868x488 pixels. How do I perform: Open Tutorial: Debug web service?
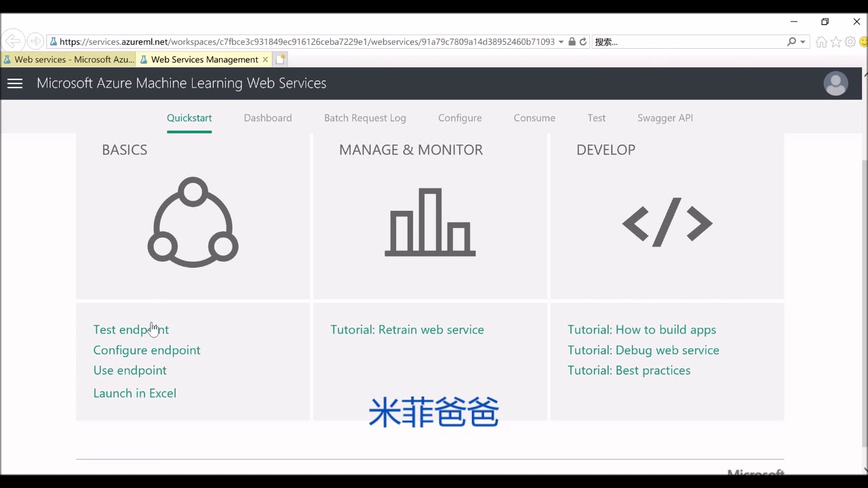[644, 350]
